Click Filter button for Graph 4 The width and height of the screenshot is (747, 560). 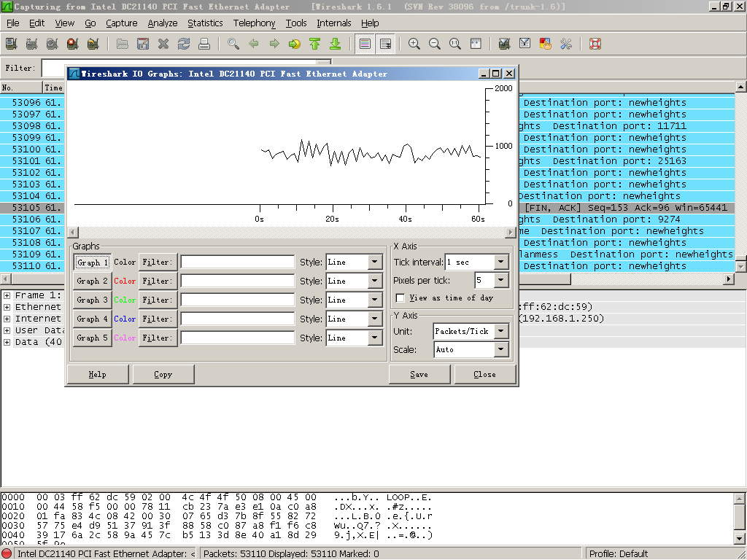(x=158, y=319)
